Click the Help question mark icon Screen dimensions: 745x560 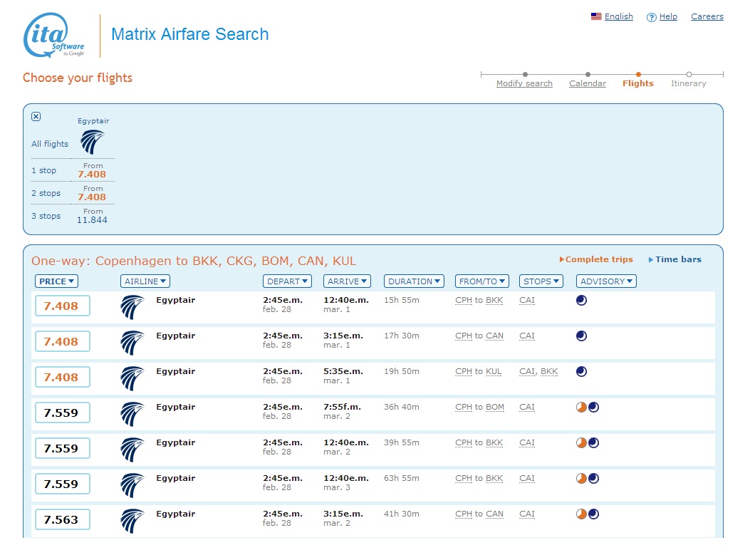point(651,17)
